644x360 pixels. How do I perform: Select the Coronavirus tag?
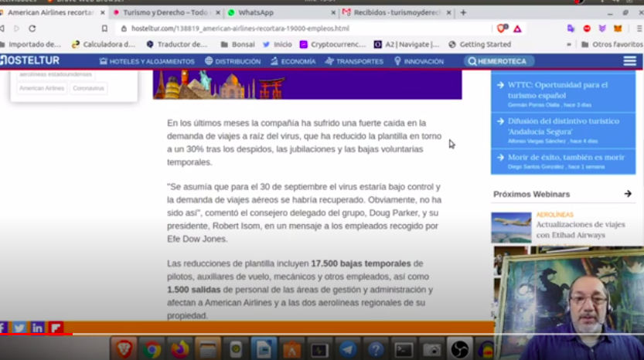[88, 88]
